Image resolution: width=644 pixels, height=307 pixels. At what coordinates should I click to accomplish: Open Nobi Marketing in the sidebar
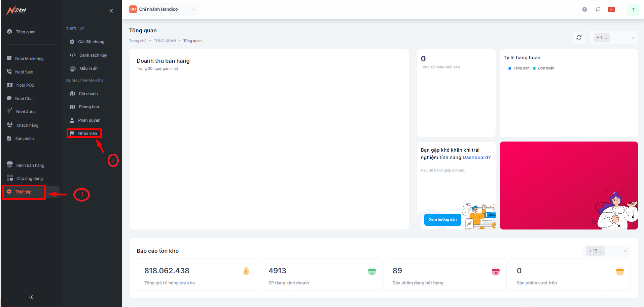(x=29, y=59)
